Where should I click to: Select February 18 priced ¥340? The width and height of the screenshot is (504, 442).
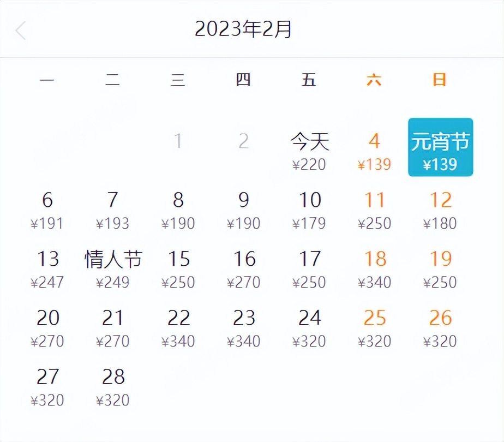tap(375, 267)
